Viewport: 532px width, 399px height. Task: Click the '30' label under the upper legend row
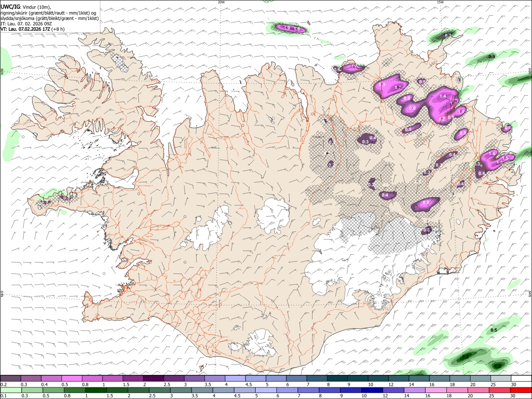coord(514,384)
